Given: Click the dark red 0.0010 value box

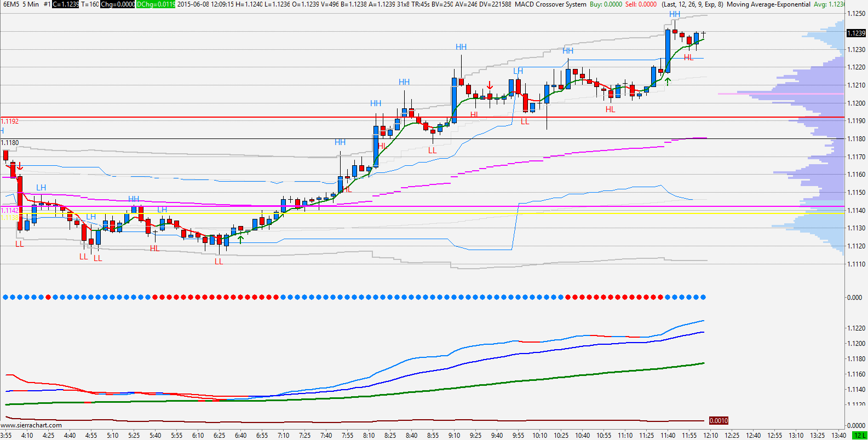Looking at the screenshot, I should click(x=718, y=421).
